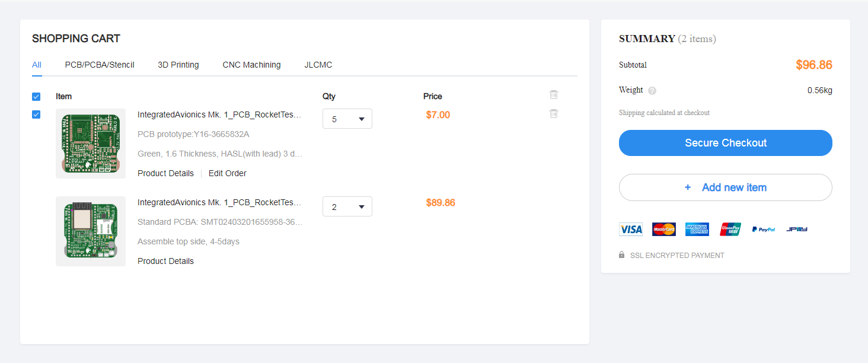The height and width of the screenshot is (363, 868).
Task: Click subtotal amount $96.86
Action: [814, 65]
